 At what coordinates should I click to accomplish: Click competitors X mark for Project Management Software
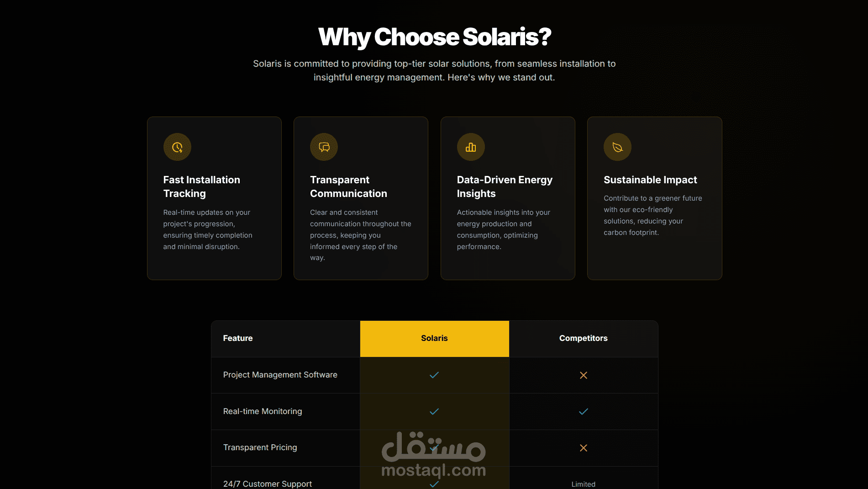point(583,375)
